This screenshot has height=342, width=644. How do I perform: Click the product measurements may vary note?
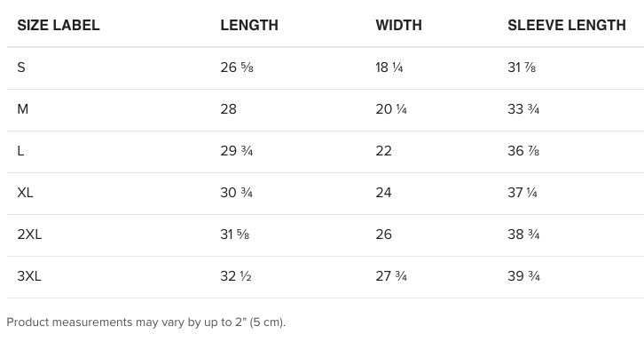[x=145, y=322]
